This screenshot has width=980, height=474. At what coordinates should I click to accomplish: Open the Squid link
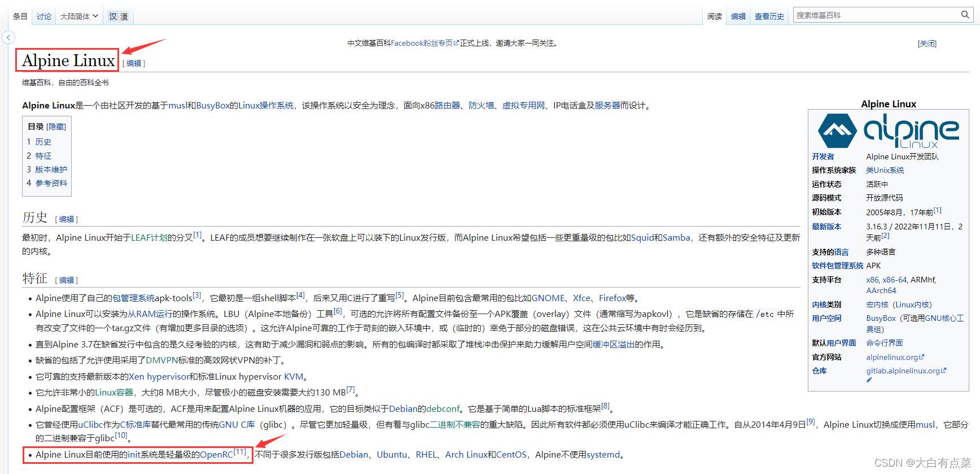tap(642, 237)
